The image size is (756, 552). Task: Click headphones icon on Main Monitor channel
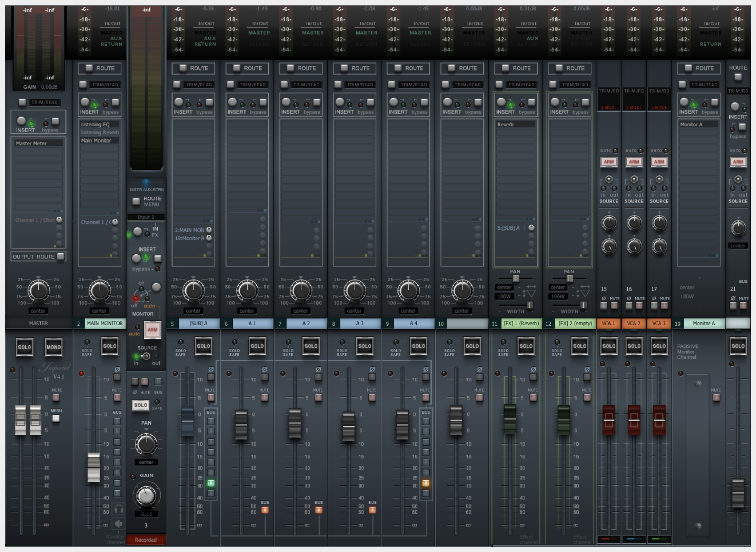click(119, 509)
